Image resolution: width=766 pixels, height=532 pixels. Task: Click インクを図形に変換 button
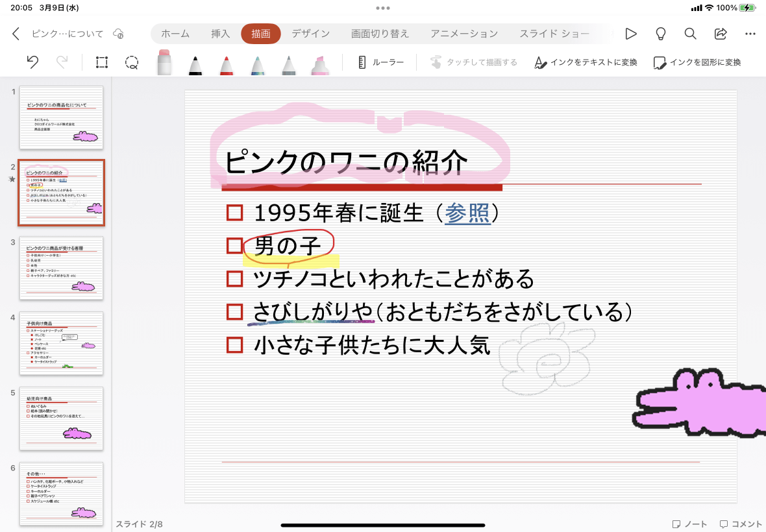point(697,62)
